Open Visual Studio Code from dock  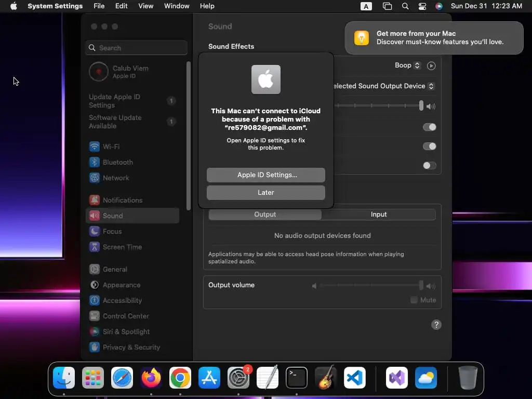(355, 378)
